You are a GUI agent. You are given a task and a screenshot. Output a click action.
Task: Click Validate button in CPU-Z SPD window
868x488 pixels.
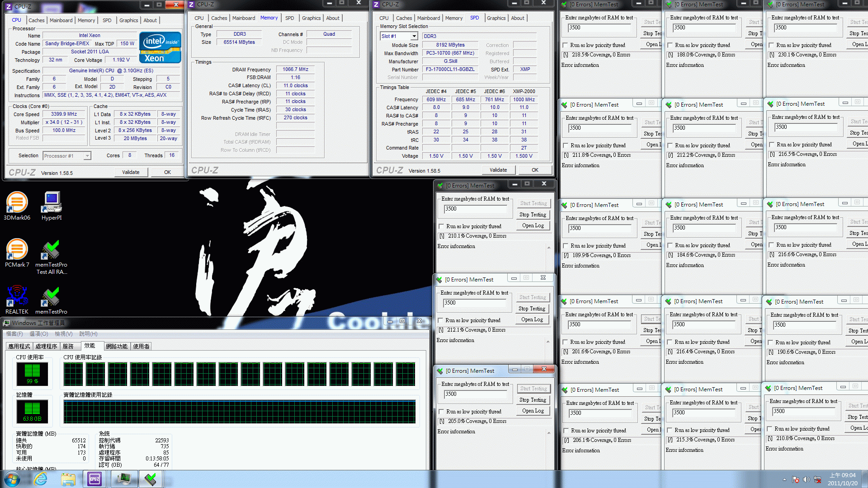[498, 170]
